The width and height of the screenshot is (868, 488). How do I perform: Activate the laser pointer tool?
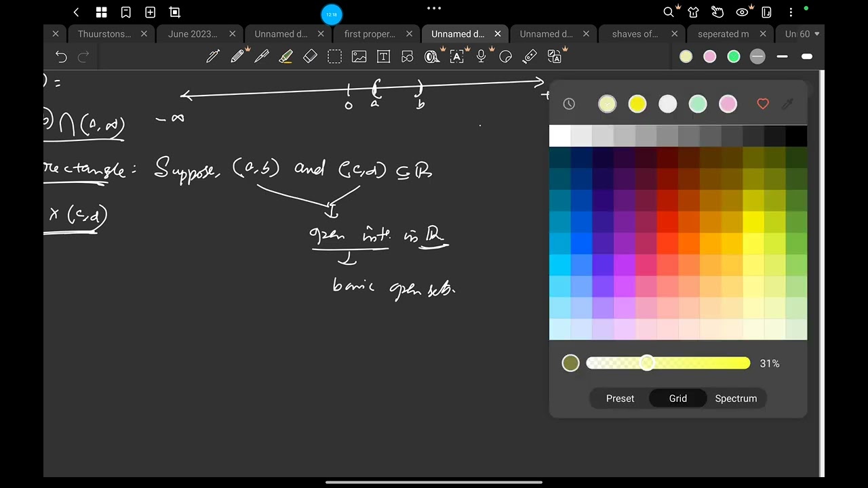[x=530, y=57]
